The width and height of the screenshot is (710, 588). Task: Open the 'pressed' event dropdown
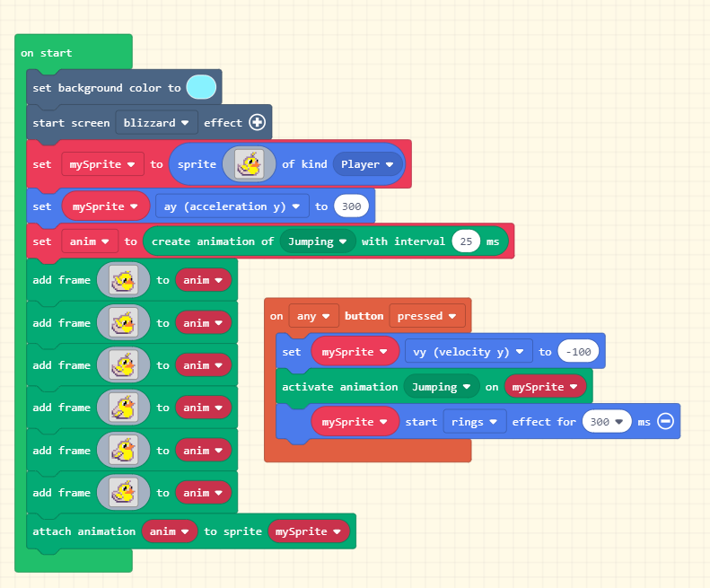[426, 316]
